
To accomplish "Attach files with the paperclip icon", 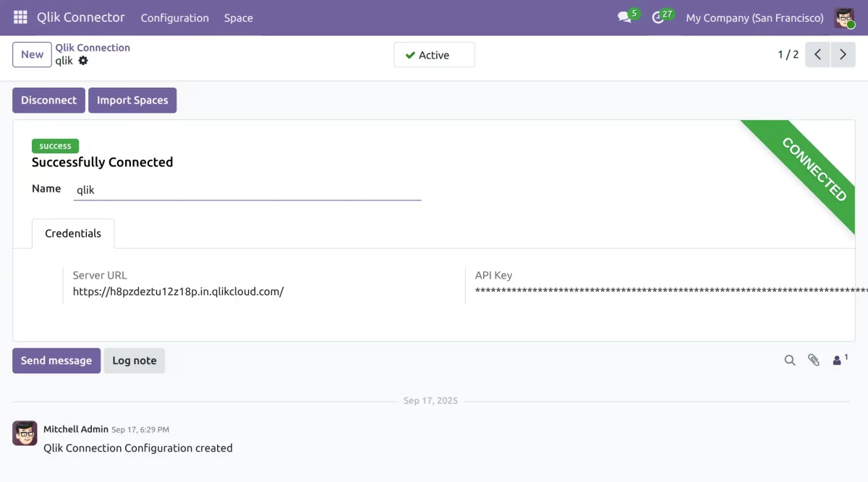I will (x=814, y=360).
